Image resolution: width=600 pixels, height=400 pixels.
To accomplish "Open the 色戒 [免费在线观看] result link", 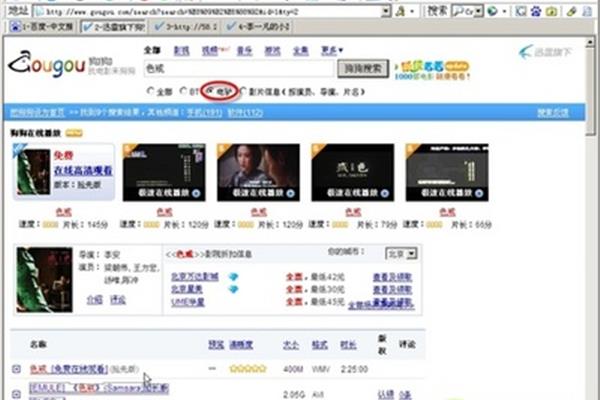I will click(69, 369).
